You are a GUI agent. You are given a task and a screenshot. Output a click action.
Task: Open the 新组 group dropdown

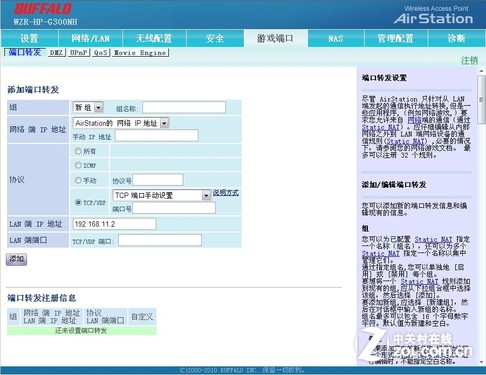(88, 107)
